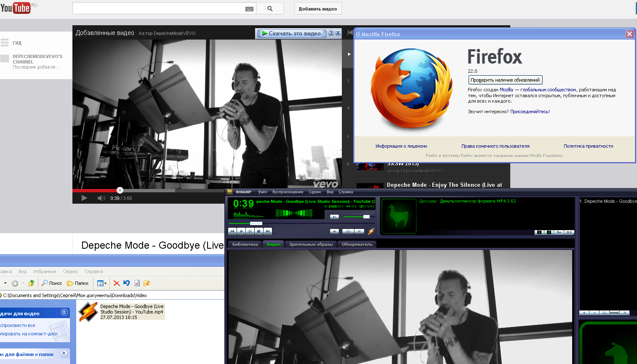Open the Explorer view mode dropdown
This screenshot has height=364, width=637.
point(102,283)
